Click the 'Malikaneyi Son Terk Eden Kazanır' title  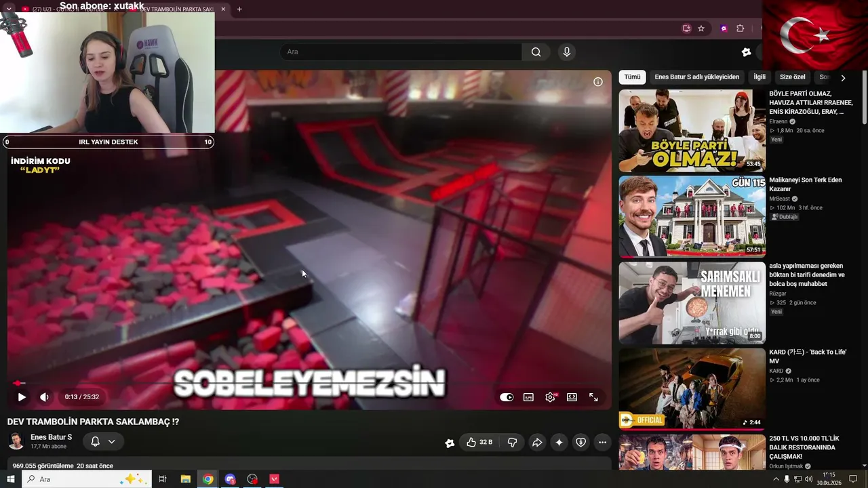[x=806, y=184]
